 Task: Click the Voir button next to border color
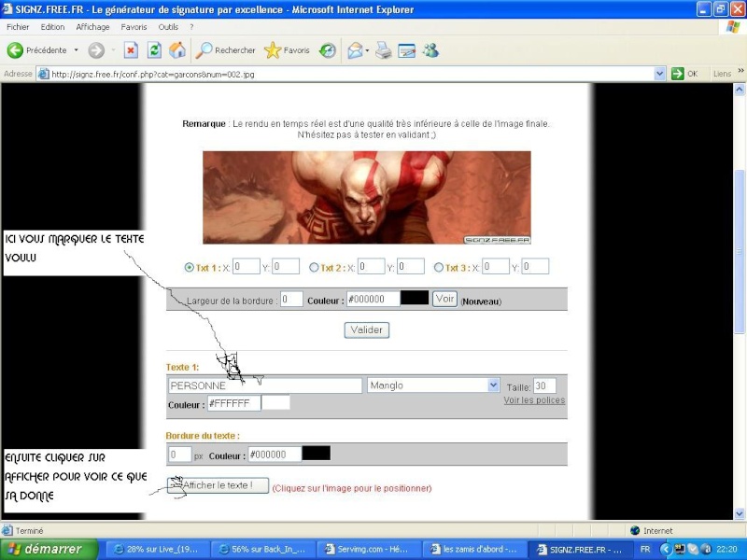pyautogui.click(x=444, y=299)
